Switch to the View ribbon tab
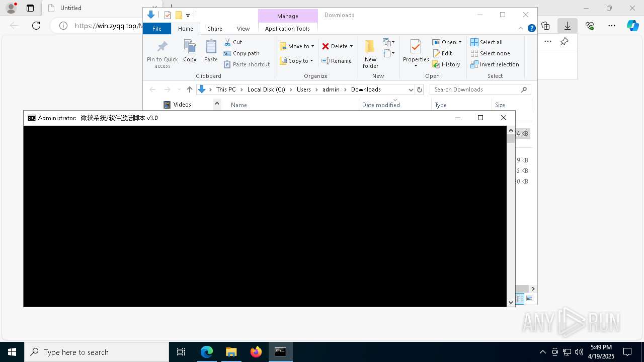 pyautogui.click(x=243, y=29)
